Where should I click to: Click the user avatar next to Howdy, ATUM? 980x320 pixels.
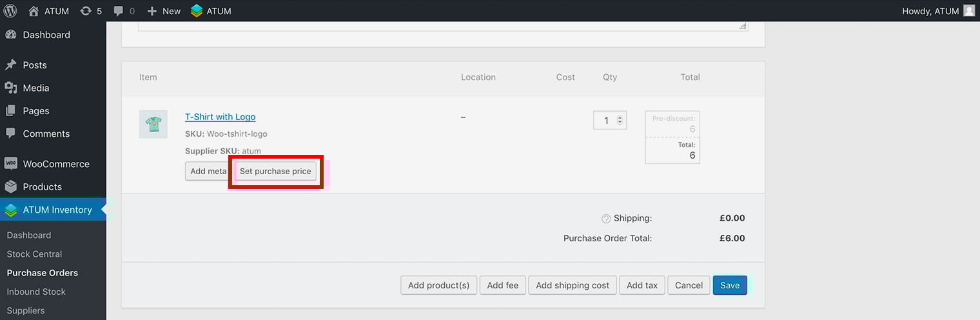[969, 10]
